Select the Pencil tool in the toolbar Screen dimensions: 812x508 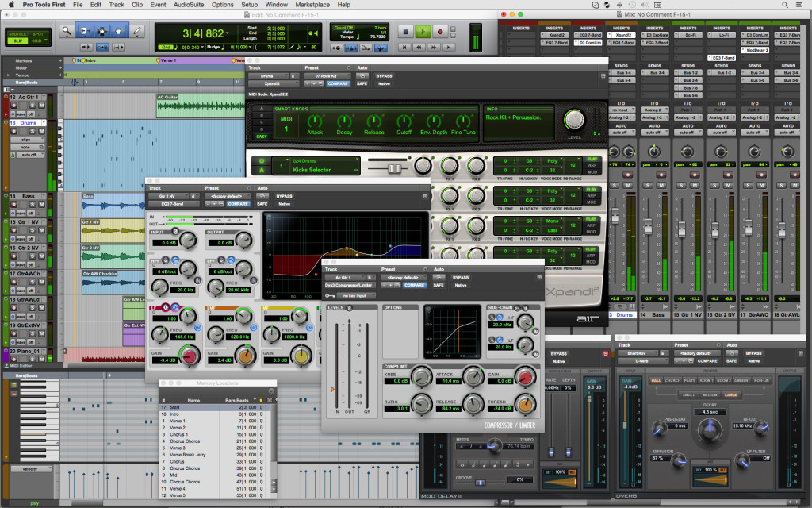tap(138, 32)
